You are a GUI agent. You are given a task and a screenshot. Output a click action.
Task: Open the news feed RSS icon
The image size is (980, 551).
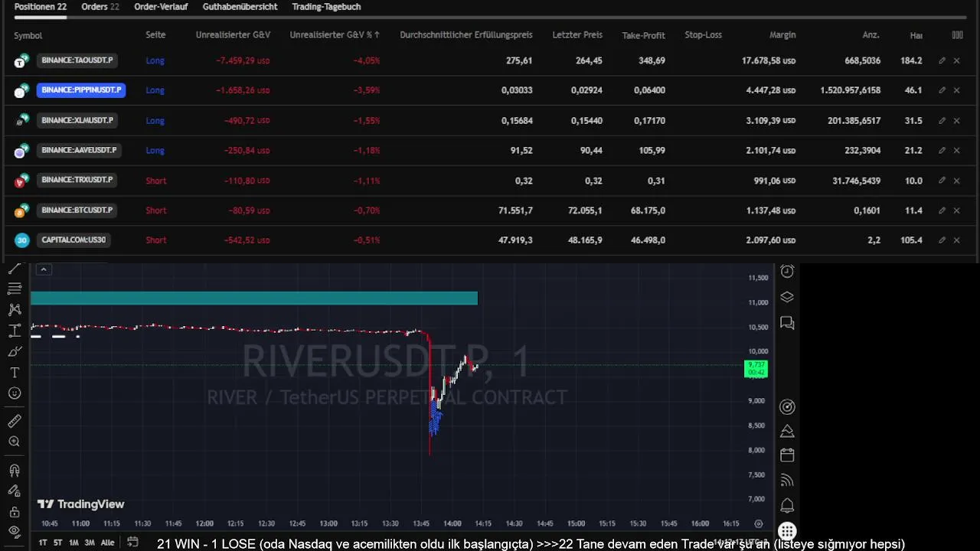[x=787, y=481]
